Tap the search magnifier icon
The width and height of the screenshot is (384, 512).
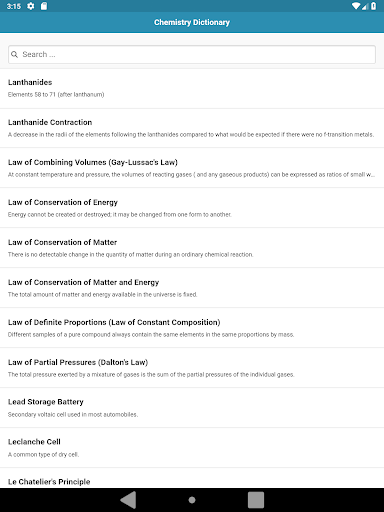tap(14, 54)
